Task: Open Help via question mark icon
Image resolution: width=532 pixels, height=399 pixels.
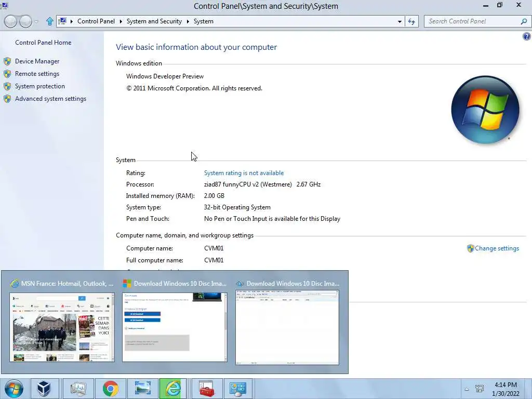Action: click(527, 36)
